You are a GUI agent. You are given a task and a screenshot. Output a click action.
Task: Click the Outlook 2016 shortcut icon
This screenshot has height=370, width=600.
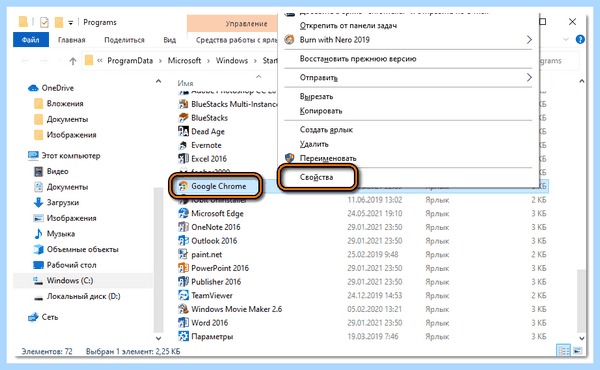183,241
